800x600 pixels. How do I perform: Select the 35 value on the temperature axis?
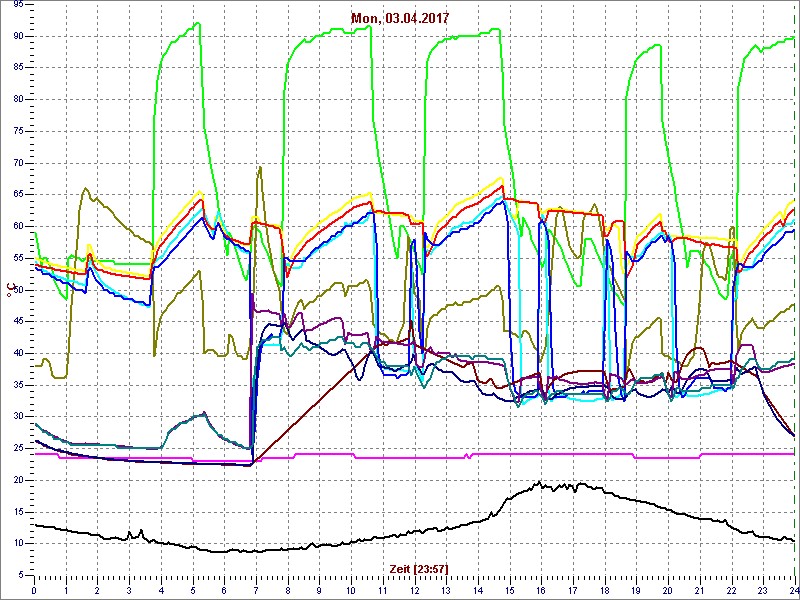point(17,386)
